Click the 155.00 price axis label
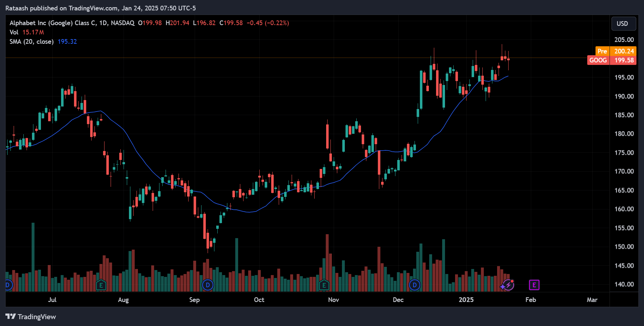 (624, 228)
